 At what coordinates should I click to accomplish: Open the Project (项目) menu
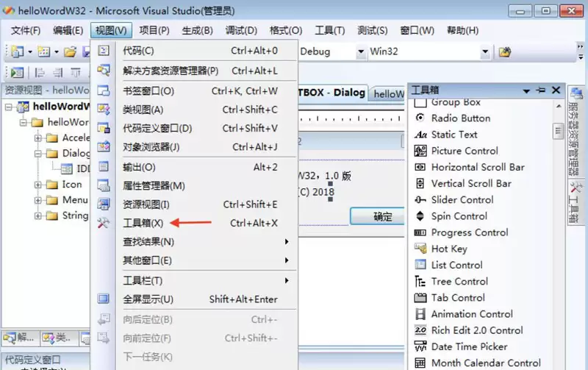coord(154,30)
